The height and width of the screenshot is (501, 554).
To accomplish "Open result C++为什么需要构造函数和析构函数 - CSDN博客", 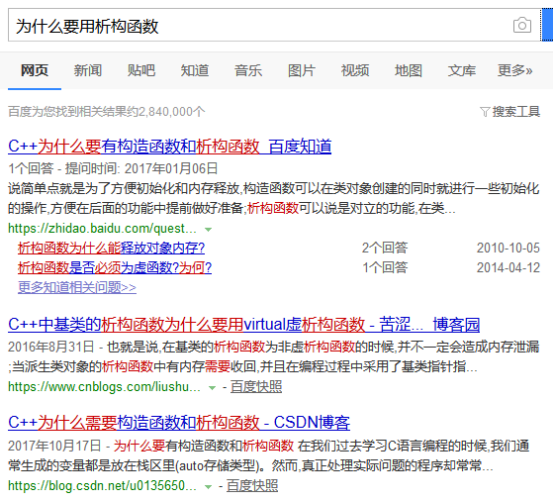I will coord(179,423).
